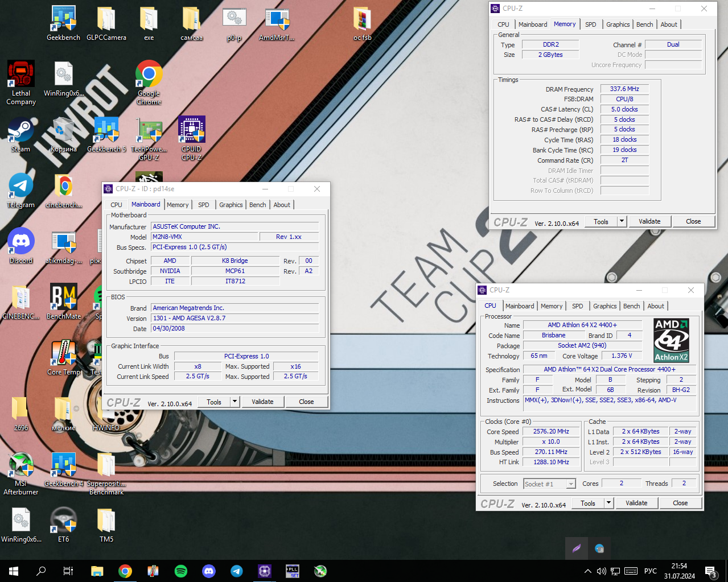
Task: Open the Telegram desktop shortcut
Action: click(21, 191)
